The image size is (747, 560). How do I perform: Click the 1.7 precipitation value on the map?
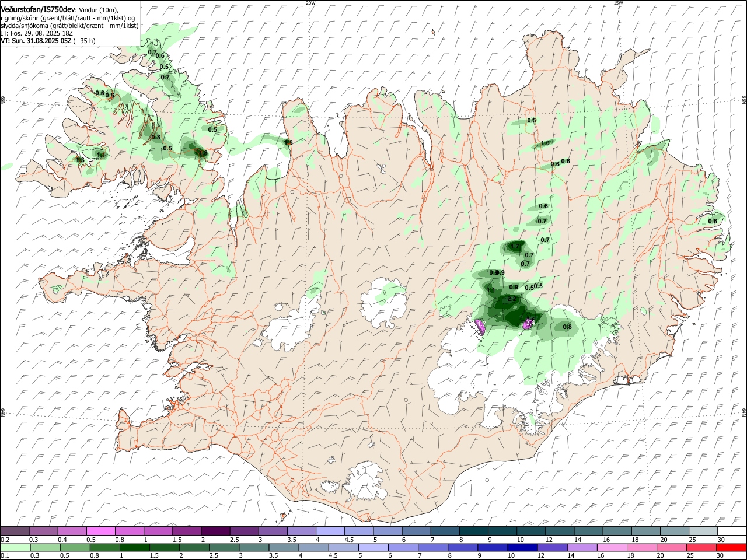(515, 247)
